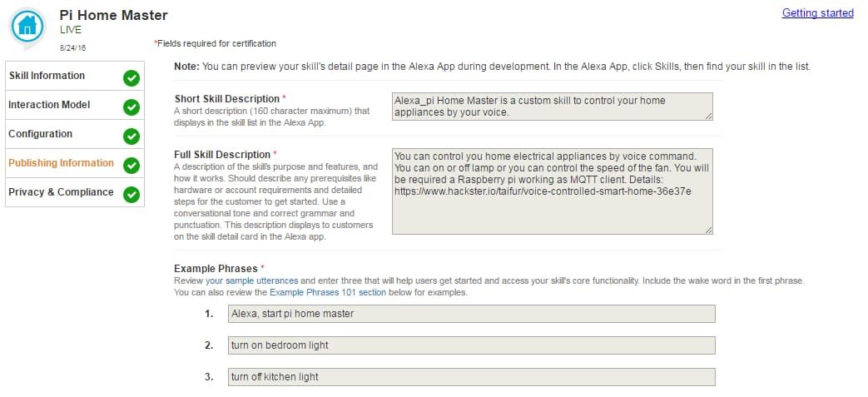Screen dimensions: 868x397
Task: Open the Example Phrases 101 section link
Action: (x=326, y=293)
